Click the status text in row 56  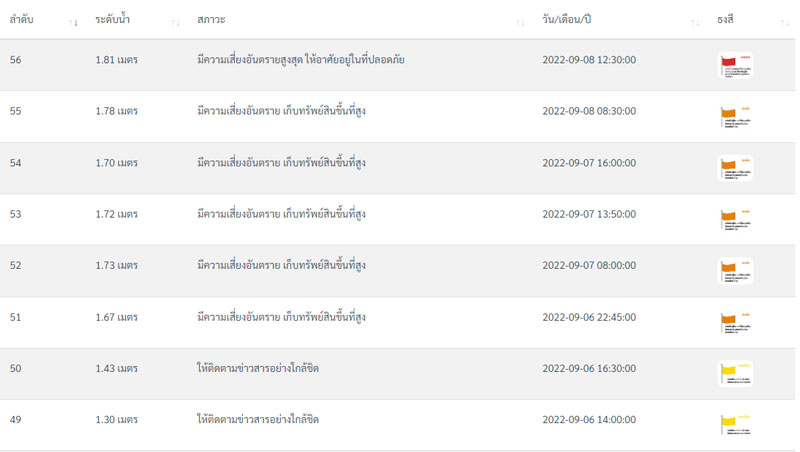tap(301, 60)
